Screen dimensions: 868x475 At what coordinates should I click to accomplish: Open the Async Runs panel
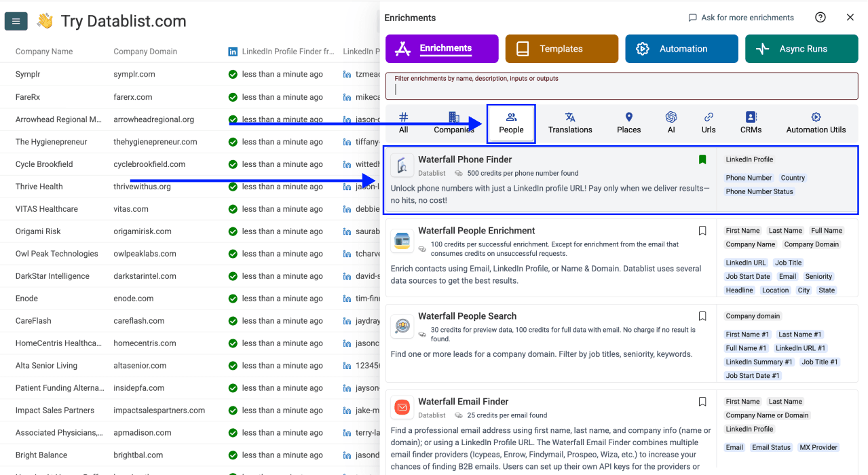point(801,48)
